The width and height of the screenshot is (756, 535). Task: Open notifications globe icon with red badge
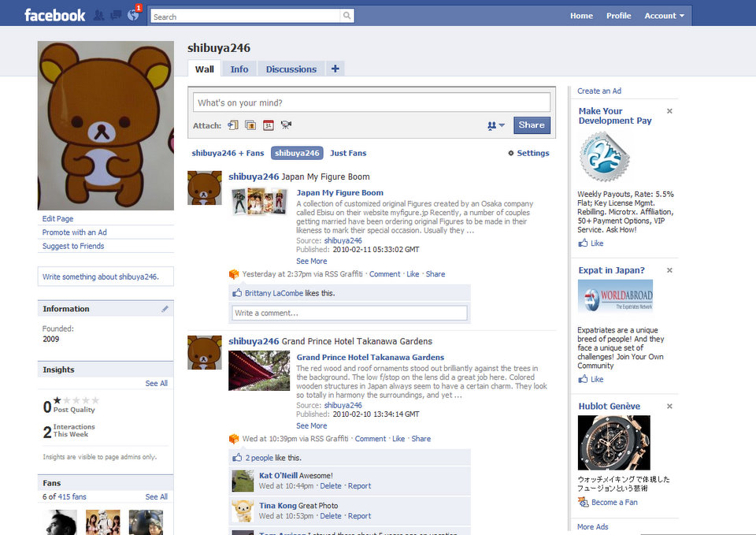point(133,14)
